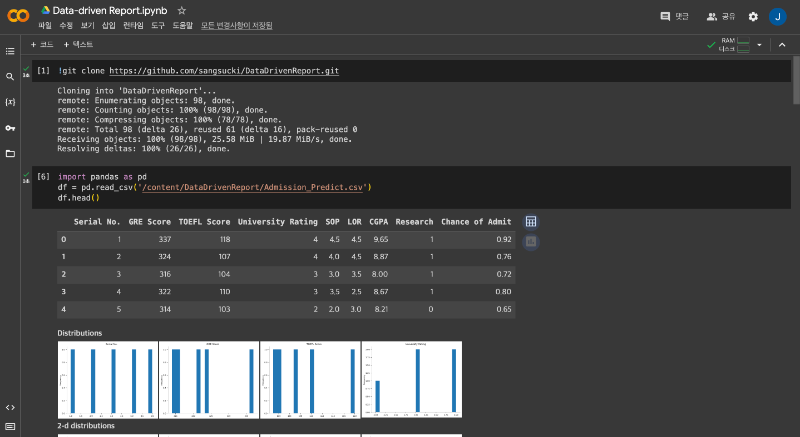
Task: Click the Chance of Admit 0.65
Action: (504, 309)
